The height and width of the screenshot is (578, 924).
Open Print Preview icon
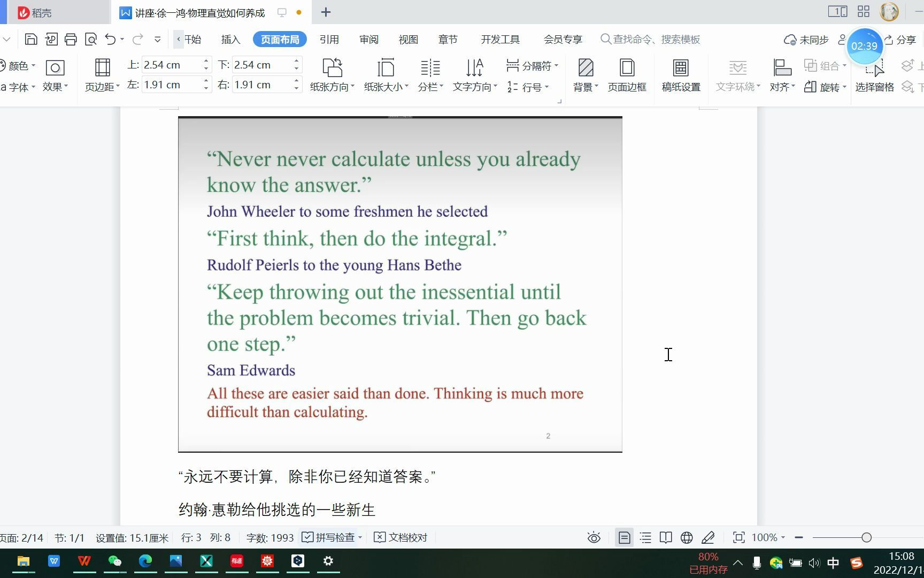click(91, 39)
